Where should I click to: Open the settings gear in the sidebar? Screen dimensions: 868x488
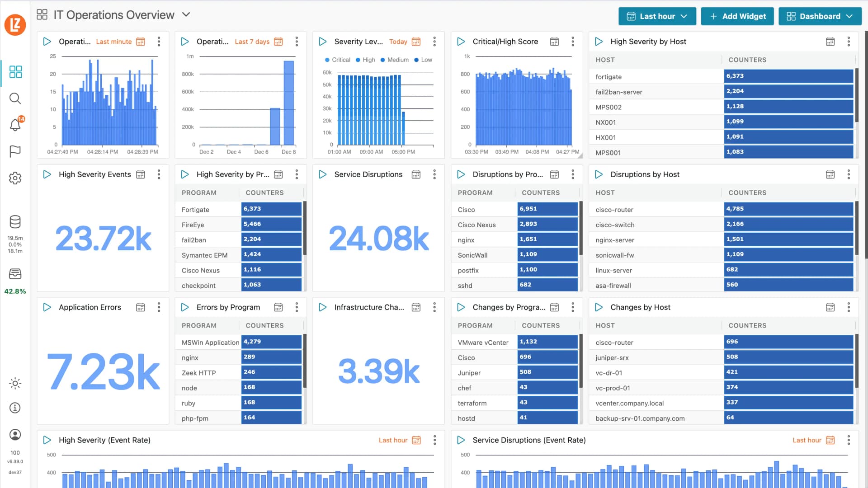pyautogui.click(x=15, y=178)
